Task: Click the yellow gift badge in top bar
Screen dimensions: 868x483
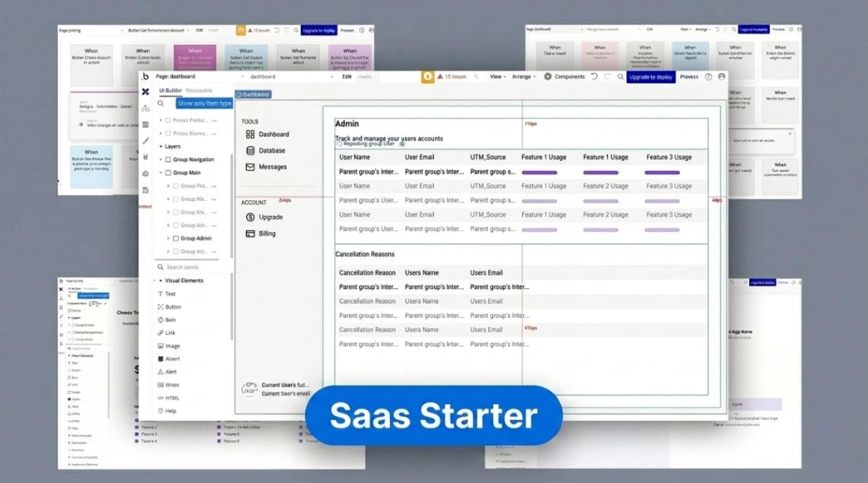Action: point(427,77)
